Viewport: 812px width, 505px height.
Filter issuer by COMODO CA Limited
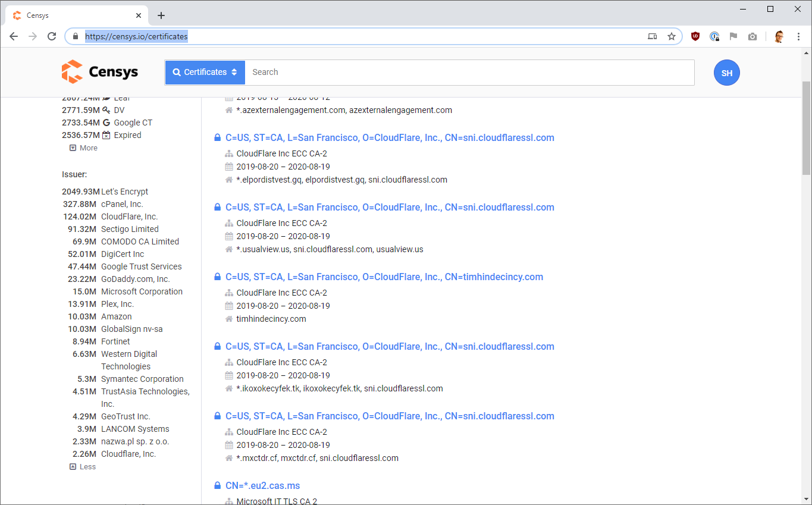pos(140,241)
